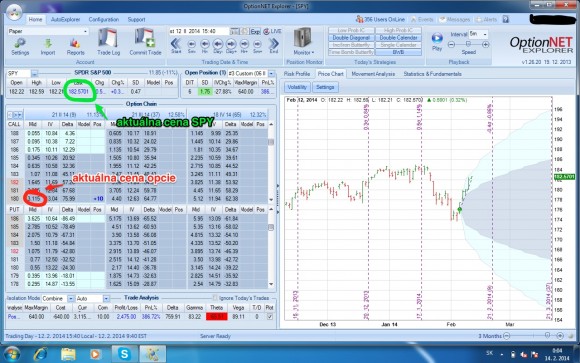This screenshot has height=363, width=580.
Task: Start playback with Play button
Action: click(x=437, y=41)
